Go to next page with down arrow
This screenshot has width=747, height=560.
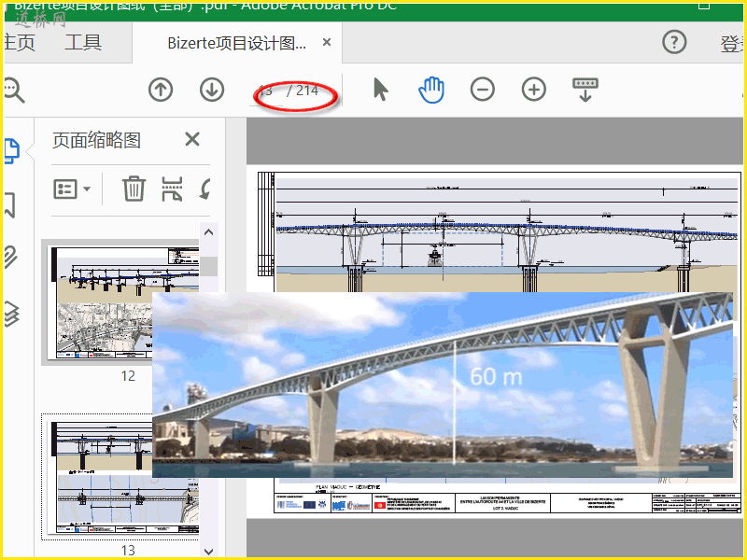pos(212,90)
